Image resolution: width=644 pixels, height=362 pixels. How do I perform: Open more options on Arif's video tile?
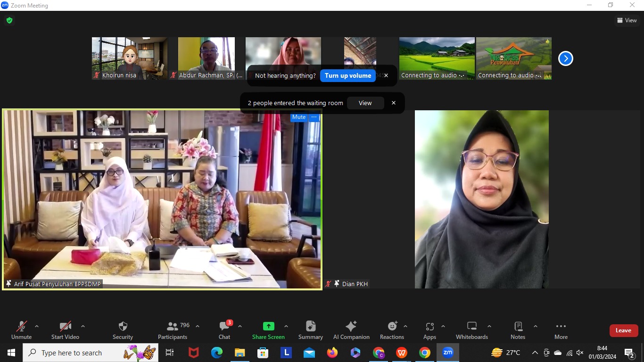314,117
